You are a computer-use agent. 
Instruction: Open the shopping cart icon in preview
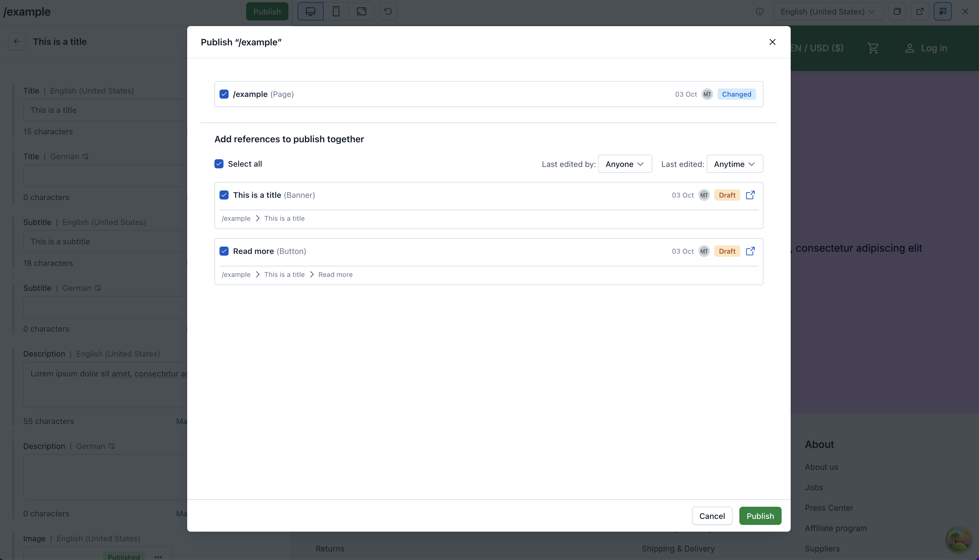pyautogui.click(x=873, y=48)
